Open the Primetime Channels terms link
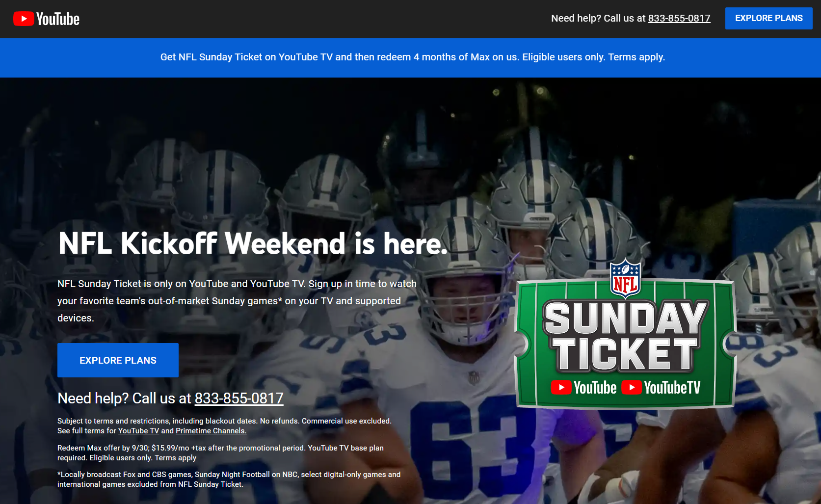Image resolution: width=821 pixels, height=504 pixels. tap(211, 431)
